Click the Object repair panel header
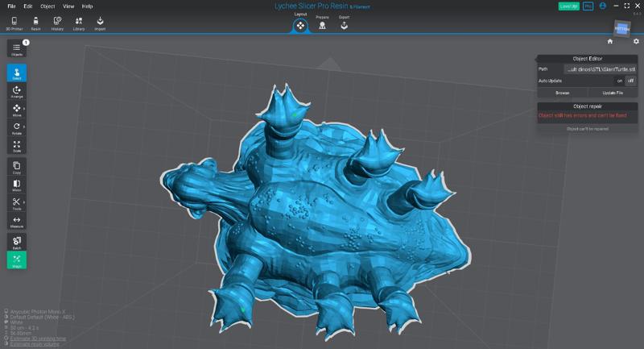This screenshot has height=349, width=644. tap(588, 106)
